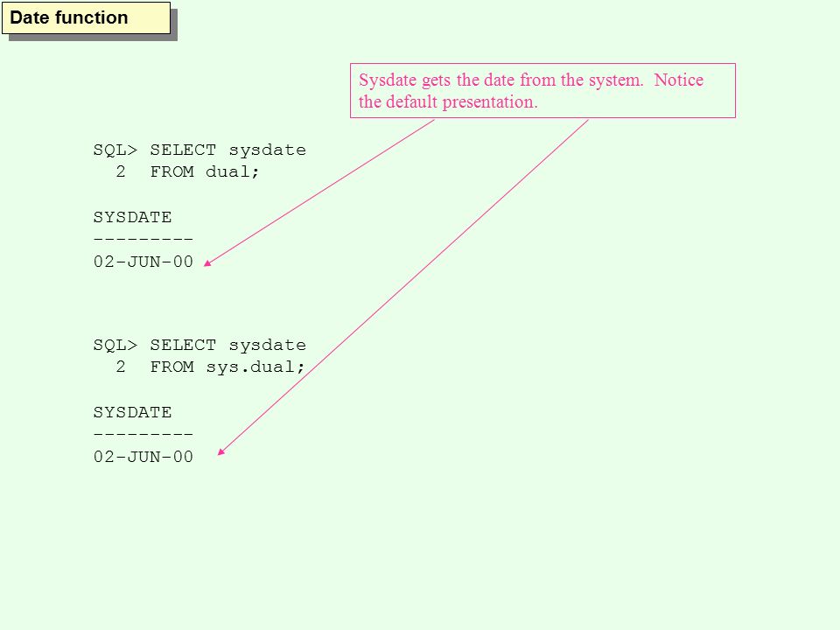
Task: Click the second 02-JUN-00 result
Action: click(x=143, y=457)
